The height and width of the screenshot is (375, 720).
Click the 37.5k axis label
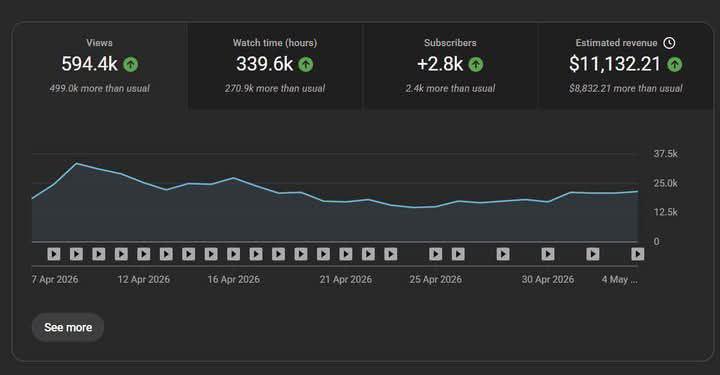665,154
